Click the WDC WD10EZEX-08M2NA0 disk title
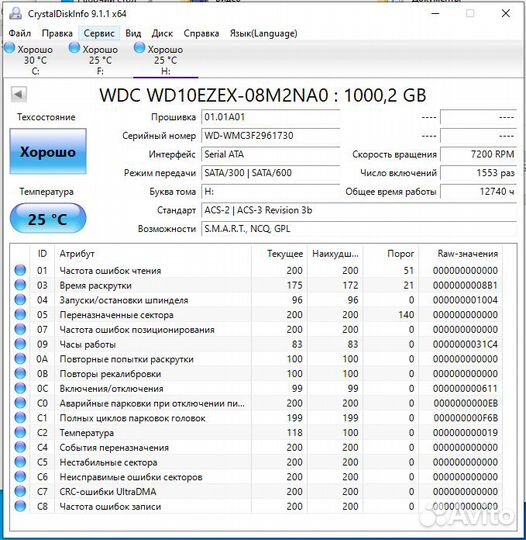526x540 pixels. 263,95
